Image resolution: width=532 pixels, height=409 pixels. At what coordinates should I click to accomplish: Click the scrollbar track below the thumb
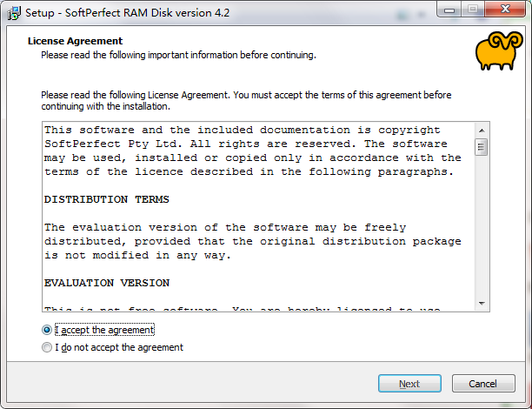tap(482, 226)
